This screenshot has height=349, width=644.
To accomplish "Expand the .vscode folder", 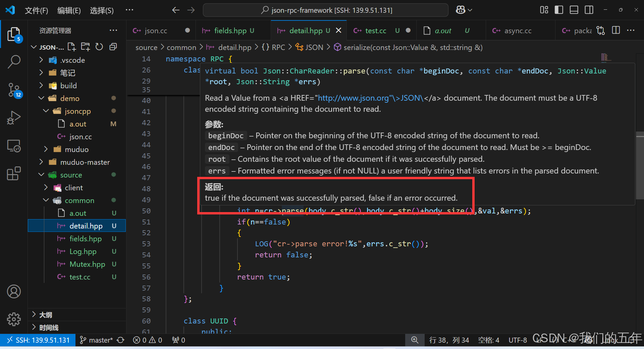I will (x=76, y=60).
